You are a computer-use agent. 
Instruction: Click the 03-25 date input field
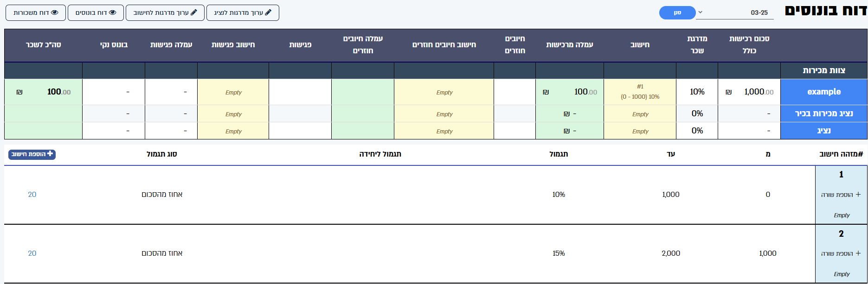pos(735,13)
